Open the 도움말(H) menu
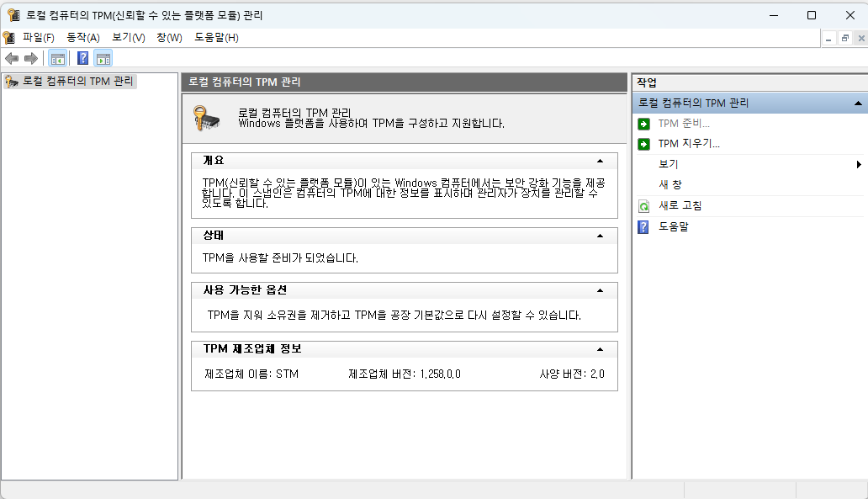The height and width of the screenshot is (499, 868). 216,38
